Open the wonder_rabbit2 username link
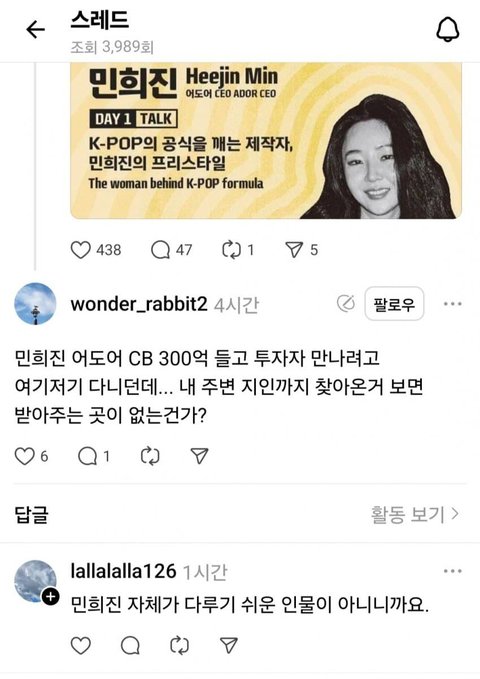Viewport: 480px width, 679px height. click(x=139, y=304)
